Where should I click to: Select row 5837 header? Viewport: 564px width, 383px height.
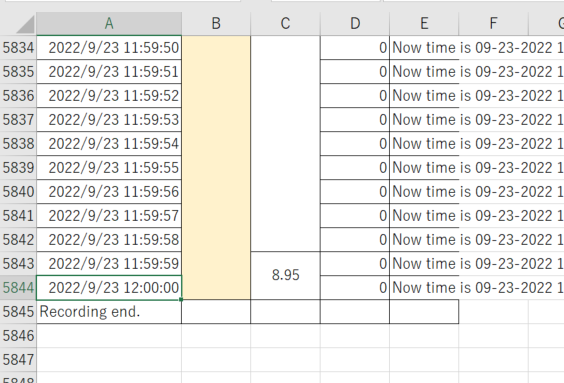[18, 120]
